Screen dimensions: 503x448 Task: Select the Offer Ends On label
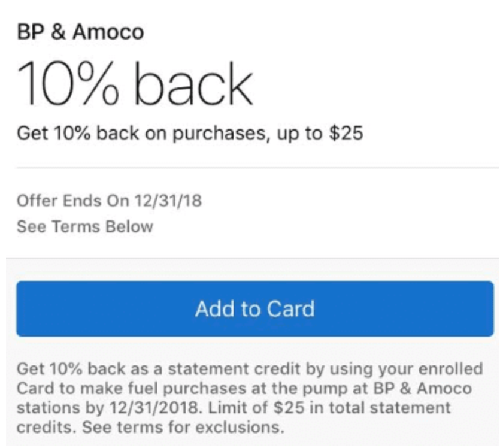(69, 201)
